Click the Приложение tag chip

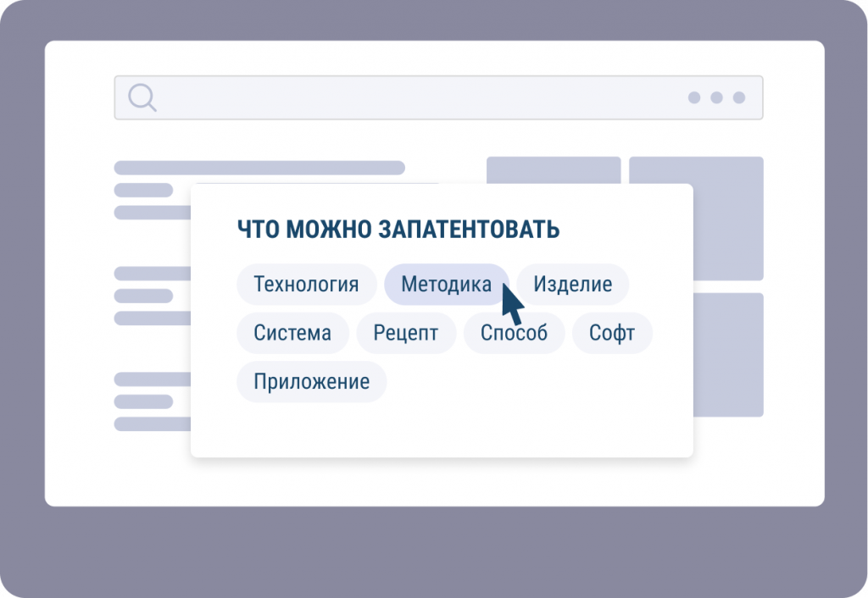[x=311, y=381]
